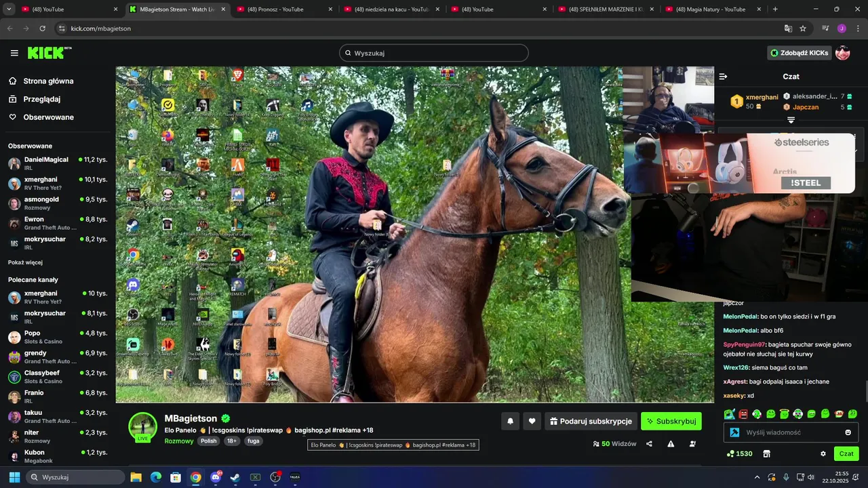Open DanielMagical channel in followed list

(58, 163)
